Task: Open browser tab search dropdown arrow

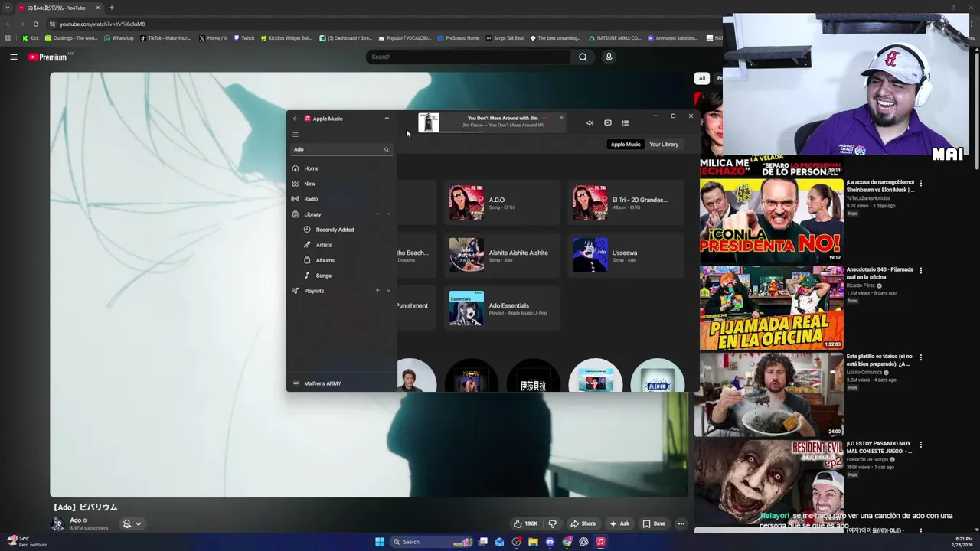Action: [7, 8]
